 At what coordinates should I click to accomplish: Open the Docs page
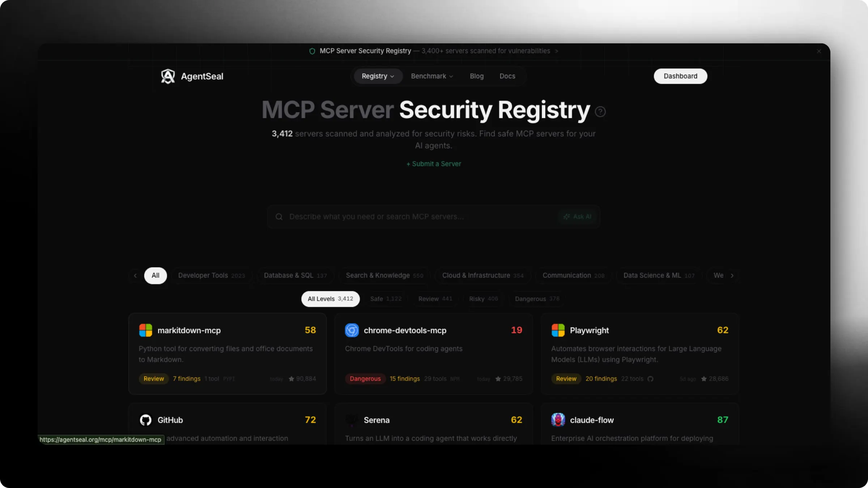click(x=507, y=76)
